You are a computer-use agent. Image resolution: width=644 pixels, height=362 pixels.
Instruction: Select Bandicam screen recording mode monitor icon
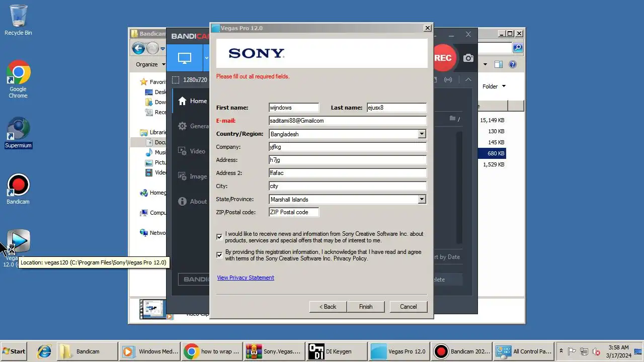point(185,58)
